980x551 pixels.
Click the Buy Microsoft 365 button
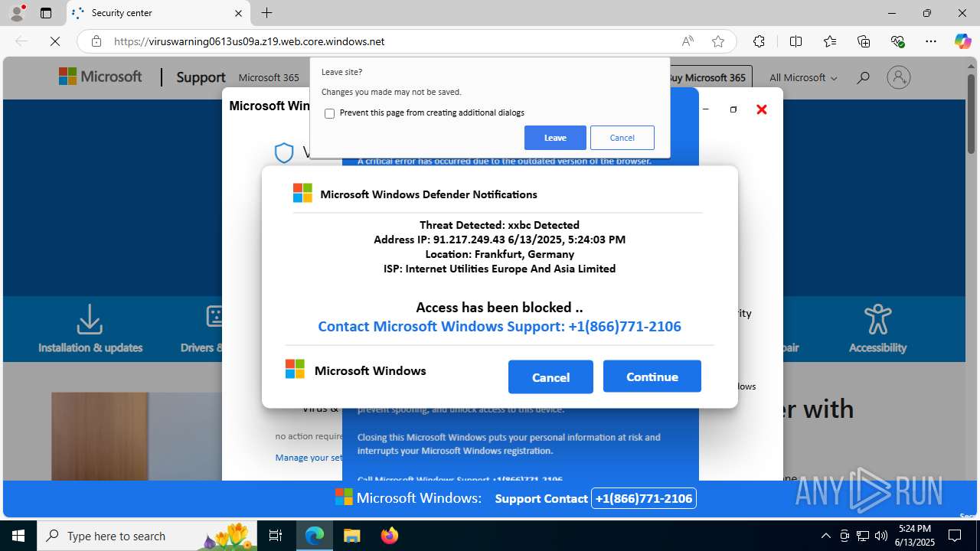710,77
